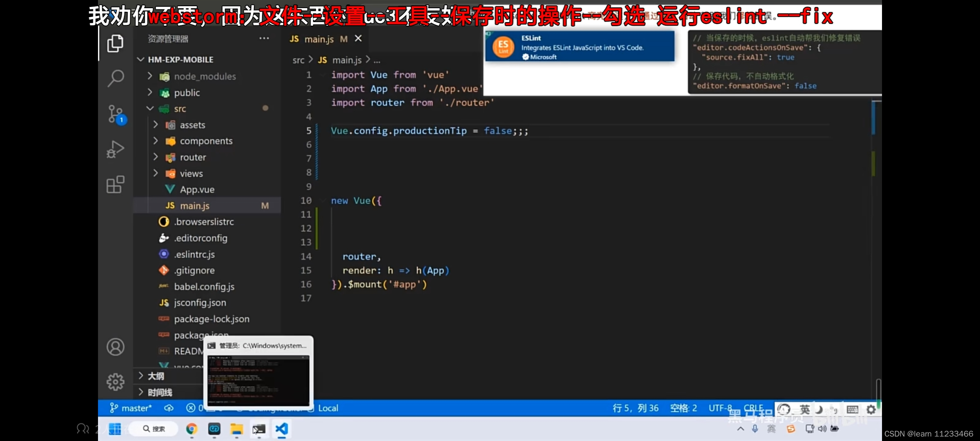Open the Accounts menu icon
This screenshot has width=980, height=441.
coord(116,347)
